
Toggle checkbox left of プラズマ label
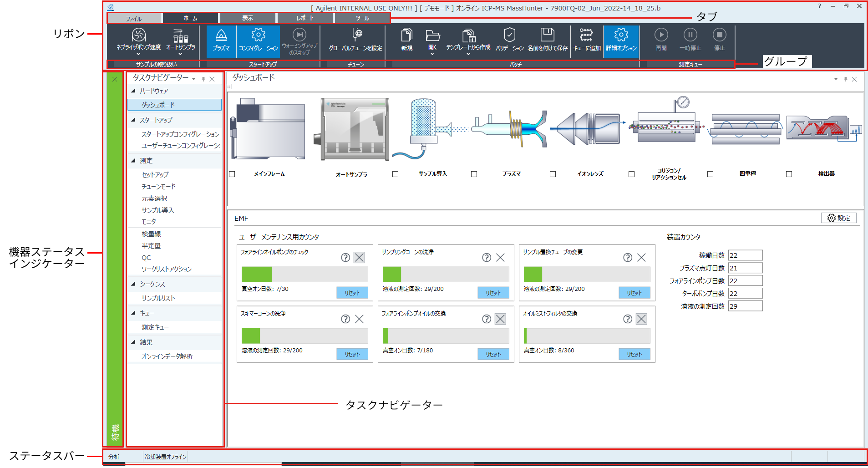click(474, 174)
